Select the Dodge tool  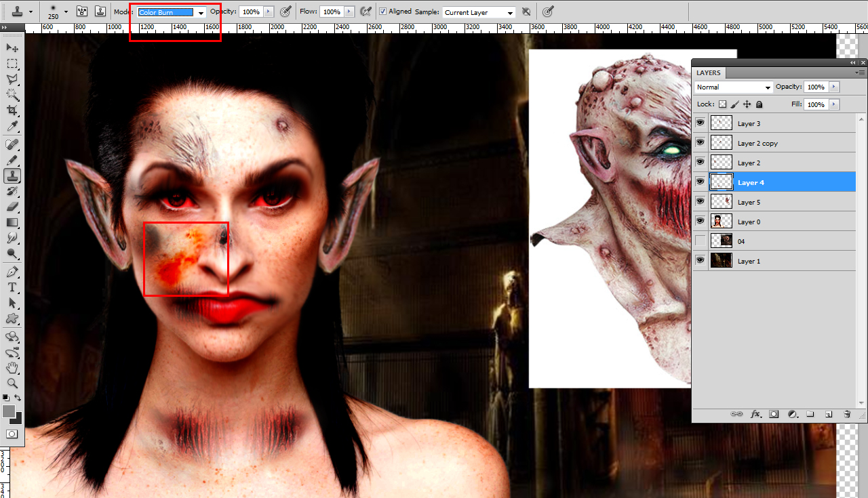click(x=12, y=254)
